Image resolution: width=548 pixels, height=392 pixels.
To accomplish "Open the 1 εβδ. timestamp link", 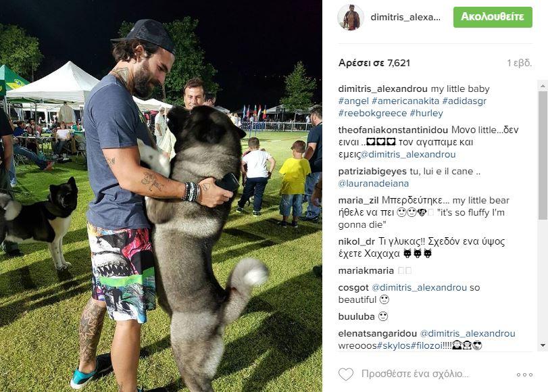I will [520, 63].
